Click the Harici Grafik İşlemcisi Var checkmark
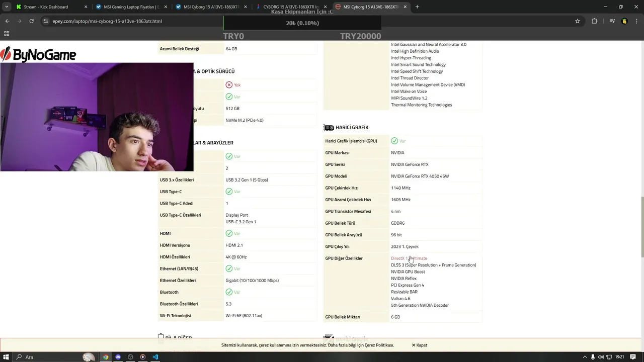 [x=394, y=141]
